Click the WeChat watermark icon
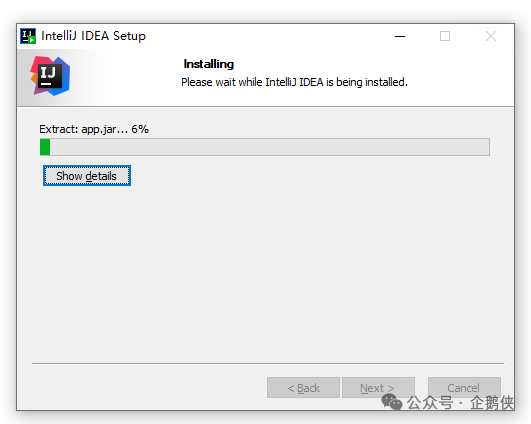Image resolution: width=531 pixels, height=424 pixels. coord(392,402)
